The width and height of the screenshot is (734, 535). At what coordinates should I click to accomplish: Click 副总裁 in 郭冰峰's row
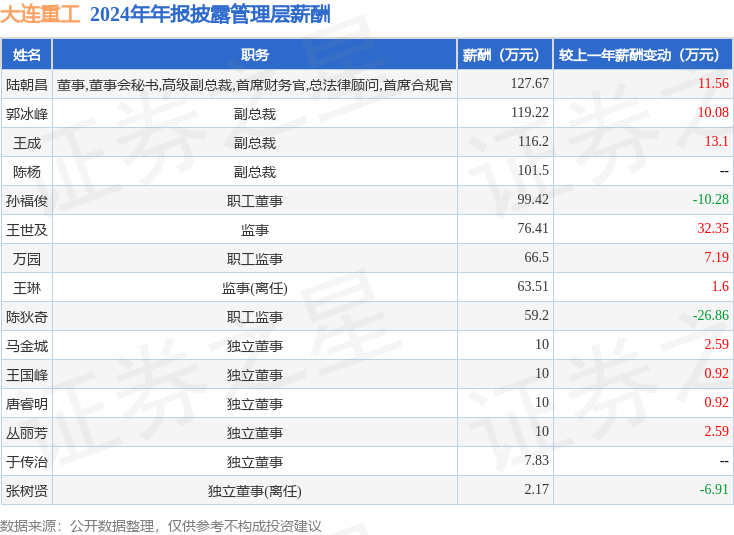(x=255, y=114)
